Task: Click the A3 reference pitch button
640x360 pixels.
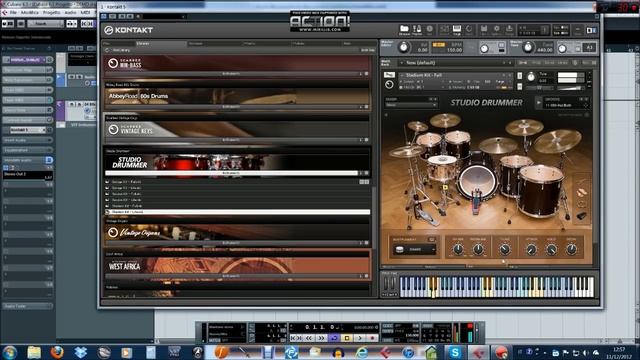Action: 589,48
